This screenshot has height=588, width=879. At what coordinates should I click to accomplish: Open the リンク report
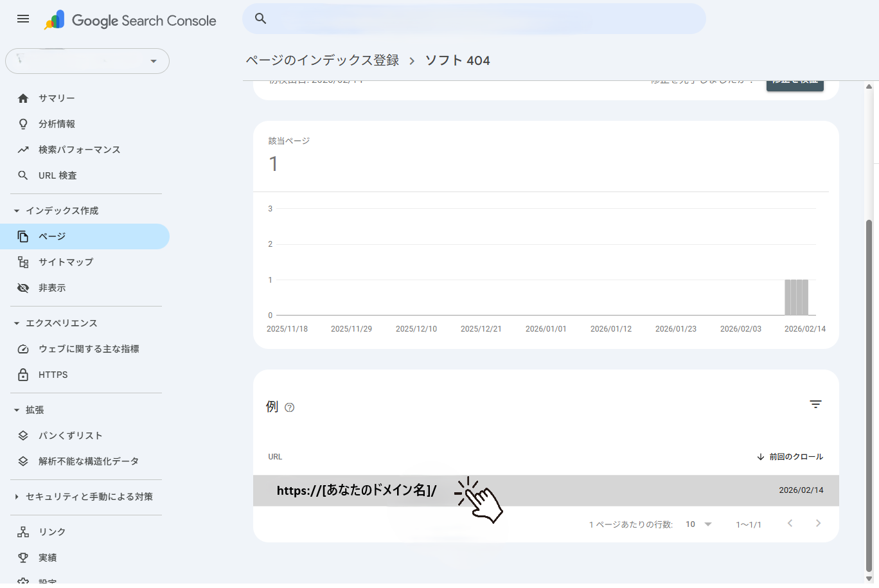[51, 531]
